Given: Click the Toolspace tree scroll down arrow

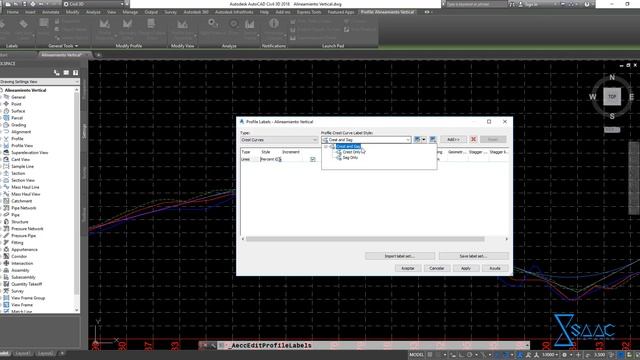Looking at the screenshot, I should tap(77, 310).
